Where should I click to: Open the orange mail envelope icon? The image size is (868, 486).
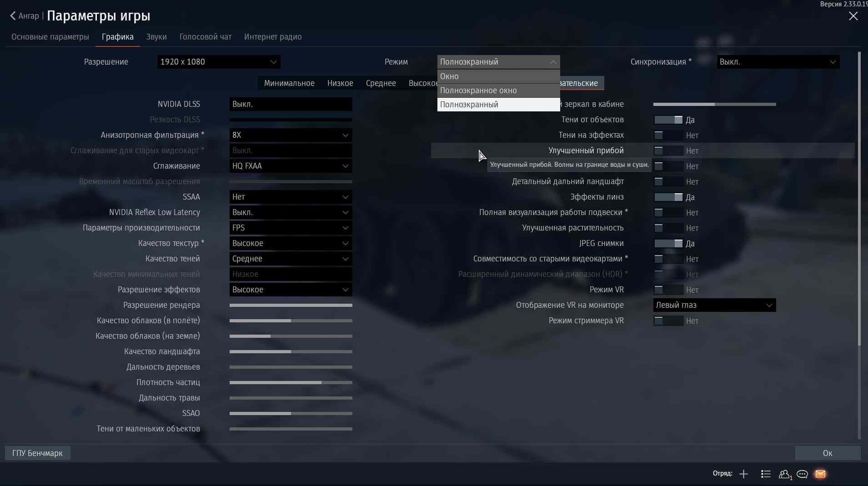coord(820,474)
